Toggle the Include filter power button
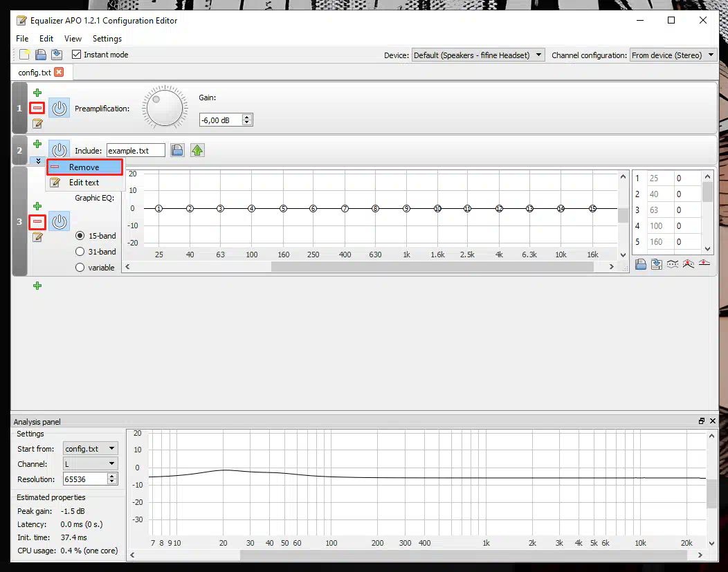Image resolution: width=728 pixels, height=572 pixels. coord(60,149)
